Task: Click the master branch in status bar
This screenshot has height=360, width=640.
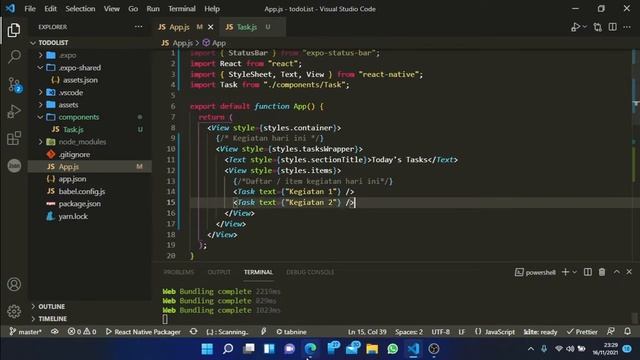Action: coord(25,332)
